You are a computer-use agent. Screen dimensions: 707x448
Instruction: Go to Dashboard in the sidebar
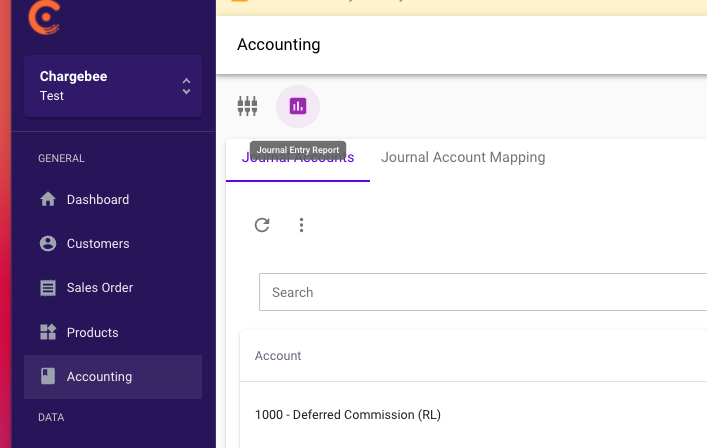click(x=113, y=199)
